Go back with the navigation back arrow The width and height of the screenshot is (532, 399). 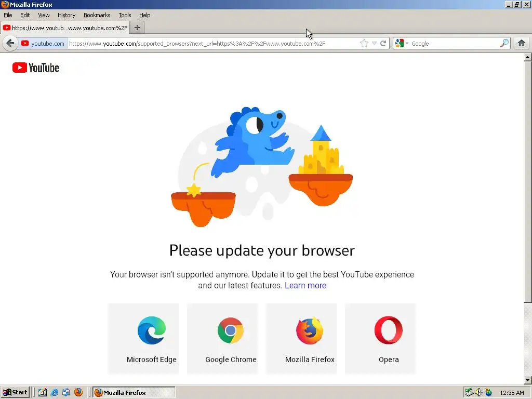pos(10,44)
